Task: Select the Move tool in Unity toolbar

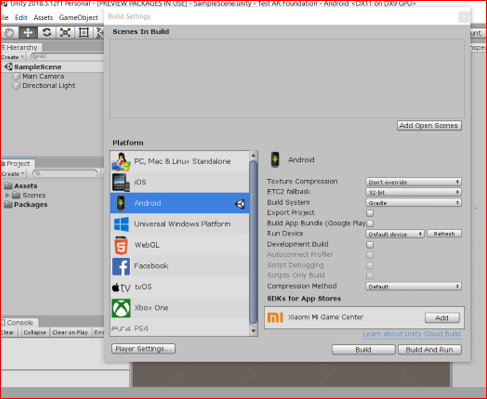Action: (x=28, y=33)
